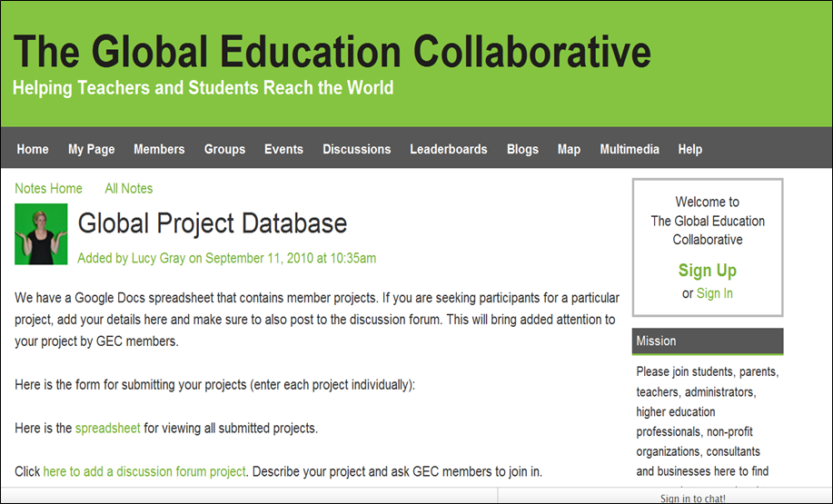Navigate to Discussions section
The height and width of the screenshot is (504, 833).
[356, 149]
